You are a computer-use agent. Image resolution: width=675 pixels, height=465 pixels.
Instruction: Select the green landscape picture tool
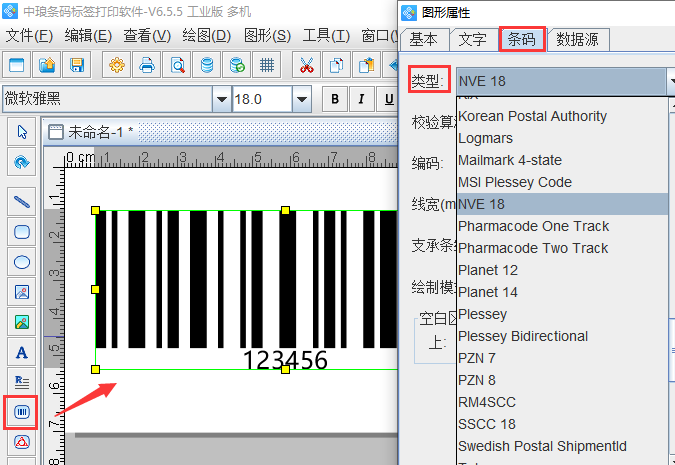(22, 322)
